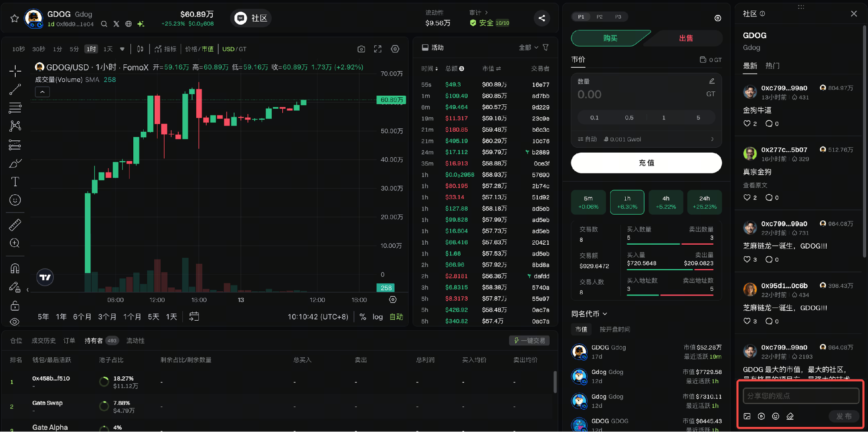
Task: Change candlestick chart style
Action: pyautogui.click(x=140, y=49)
